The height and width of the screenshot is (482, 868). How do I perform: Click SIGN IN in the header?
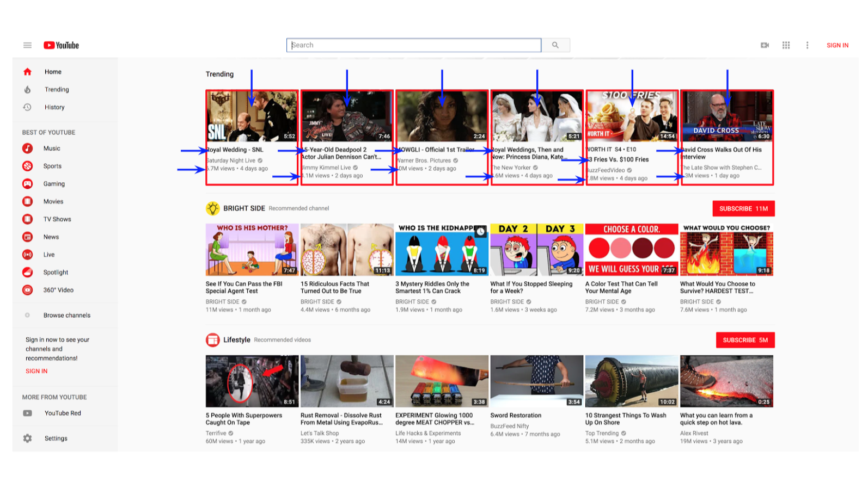point(838,45)
